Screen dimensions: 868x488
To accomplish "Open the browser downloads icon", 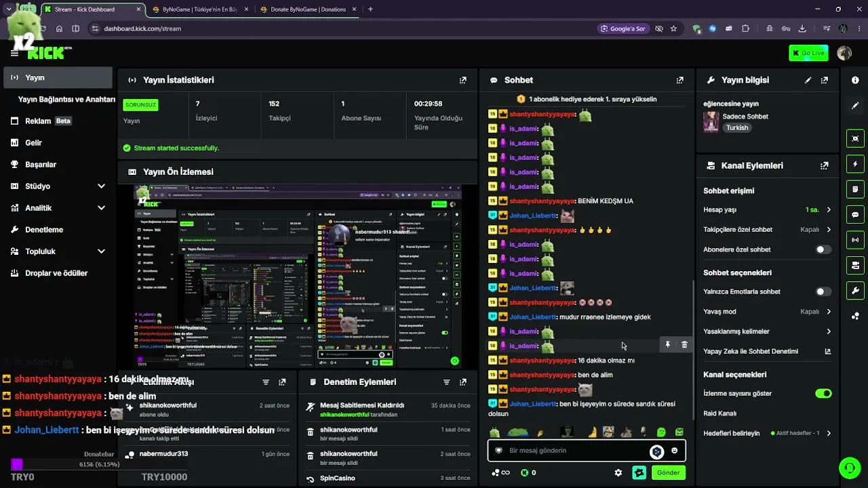I will tap(802, 28).
